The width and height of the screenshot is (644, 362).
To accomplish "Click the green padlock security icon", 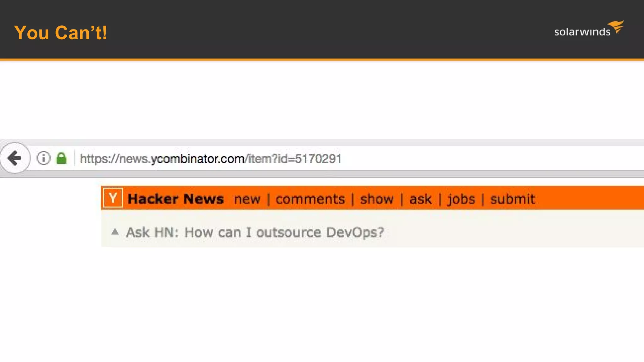I will [x=61, y=158].
